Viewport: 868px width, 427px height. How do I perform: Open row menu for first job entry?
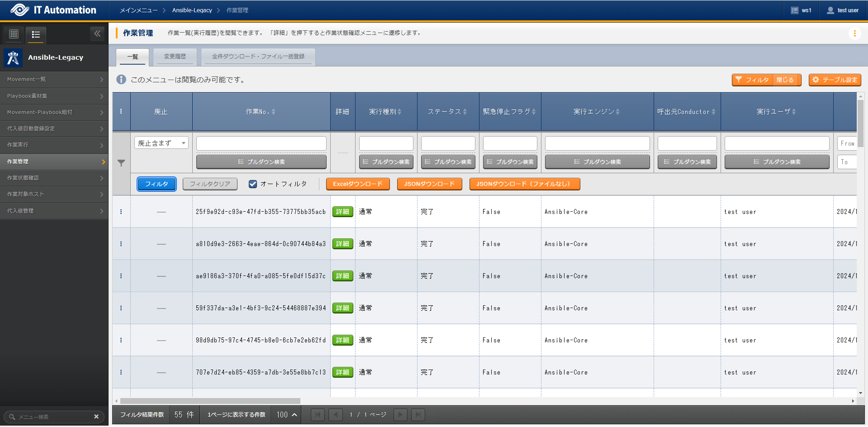click(x=121, y=212)
